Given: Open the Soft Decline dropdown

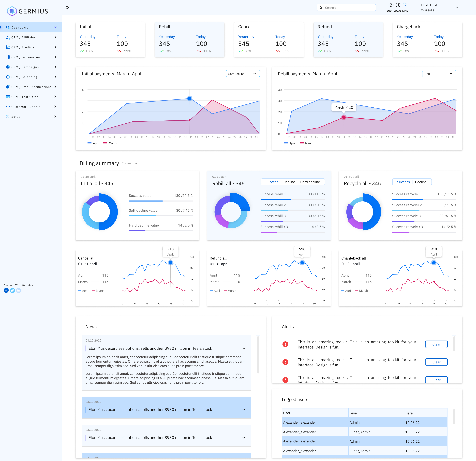Looking at the screenshot, I should (243, 74).
